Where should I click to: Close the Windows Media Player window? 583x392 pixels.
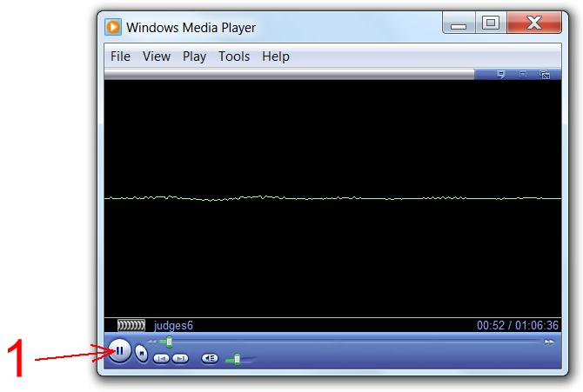(x=534, y=23)
